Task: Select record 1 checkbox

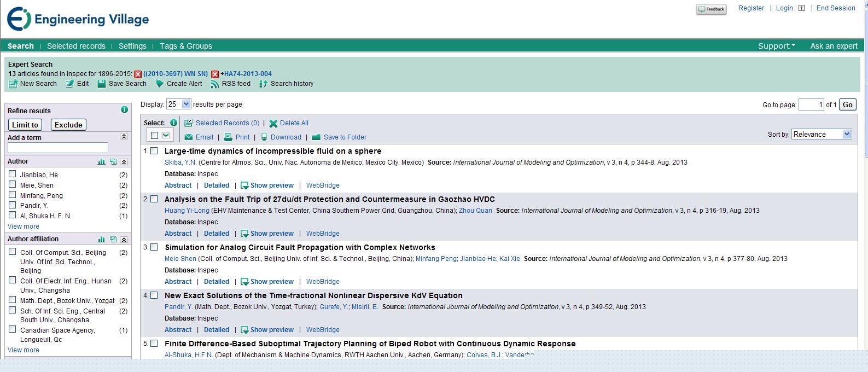Action: click(x=154, y=151)
